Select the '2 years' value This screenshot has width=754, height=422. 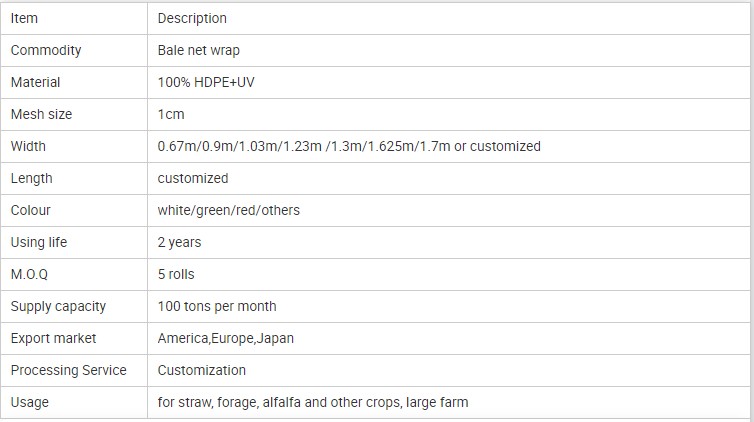tap(180, 242)
